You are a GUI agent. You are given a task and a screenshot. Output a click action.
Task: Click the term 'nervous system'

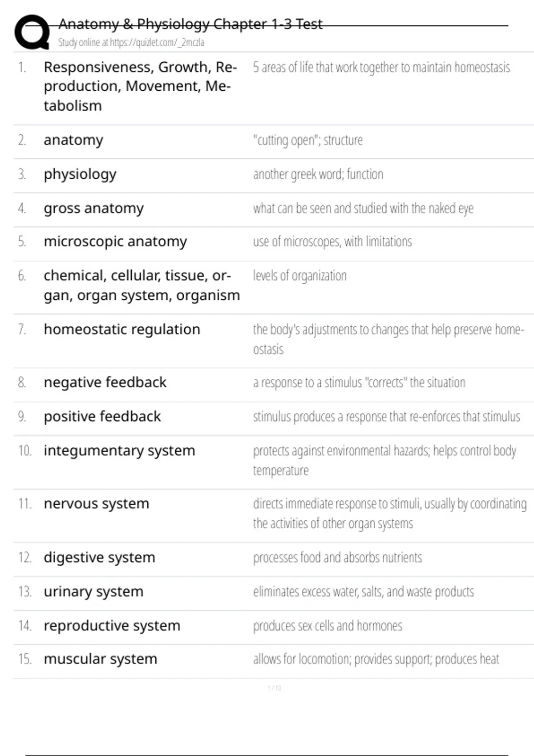(x=97, y=504)
